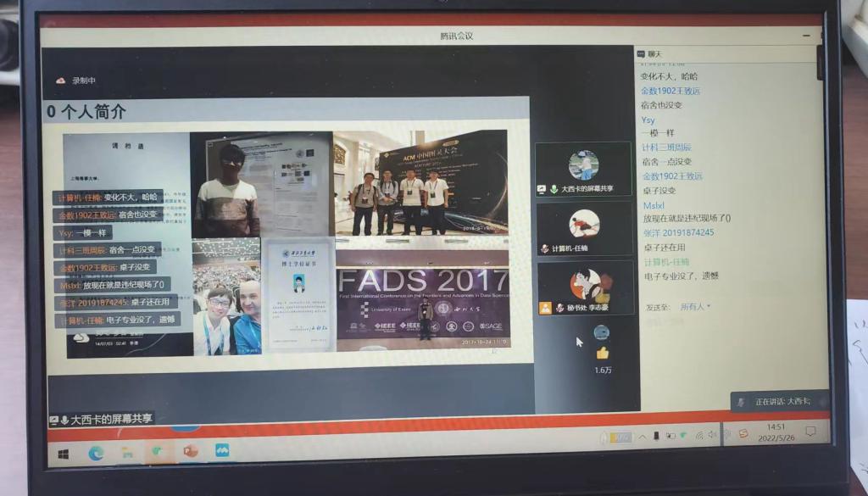
Task: Click the thumbs-up like icon
Action: click(x=603, y=353)
